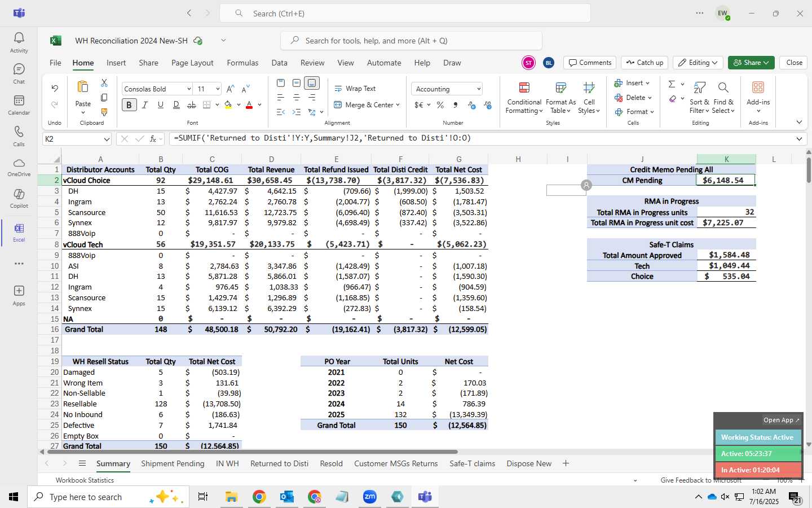Switch to the Safe-T claims sheet
Screen dimensions: 812x508
[472, 463]
